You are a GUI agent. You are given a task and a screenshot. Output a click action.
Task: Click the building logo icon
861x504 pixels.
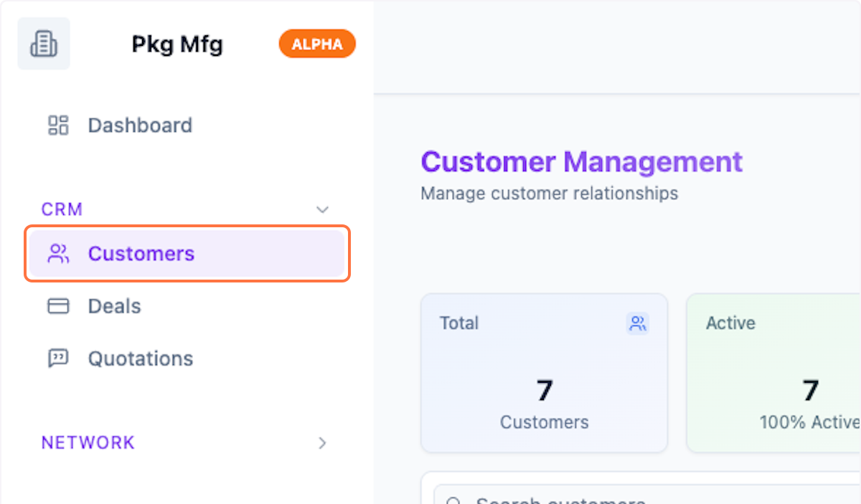coord(44,44)
